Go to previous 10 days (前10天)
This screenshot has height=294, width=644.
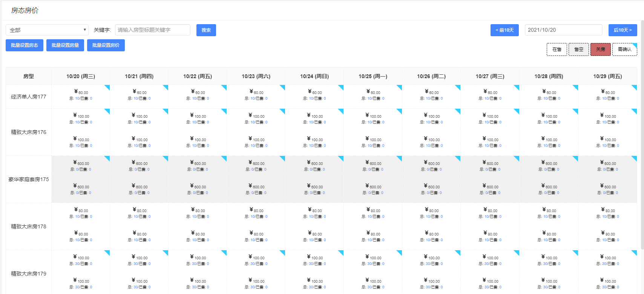504,30
